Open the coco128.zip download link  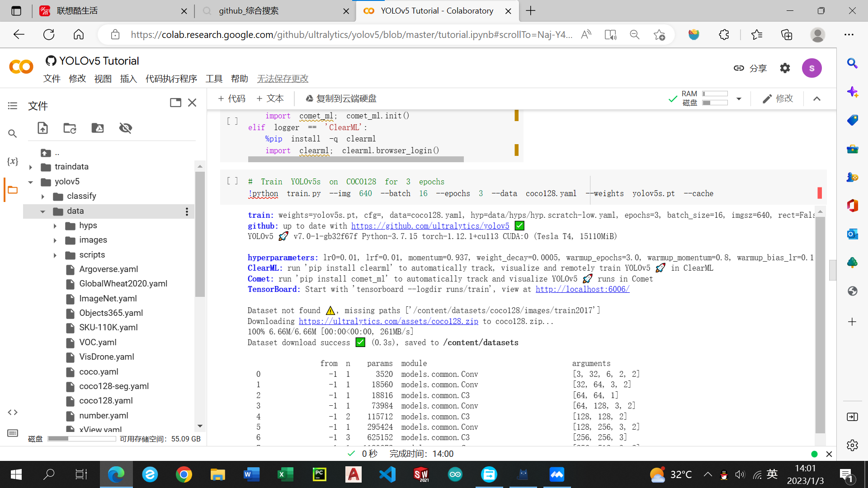coord(388,321)
